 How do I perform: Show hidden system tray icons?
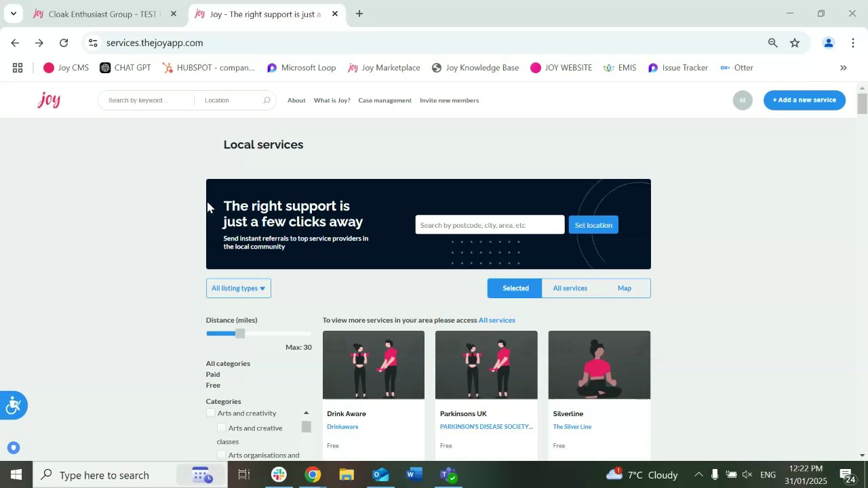(x=698, y=474)
